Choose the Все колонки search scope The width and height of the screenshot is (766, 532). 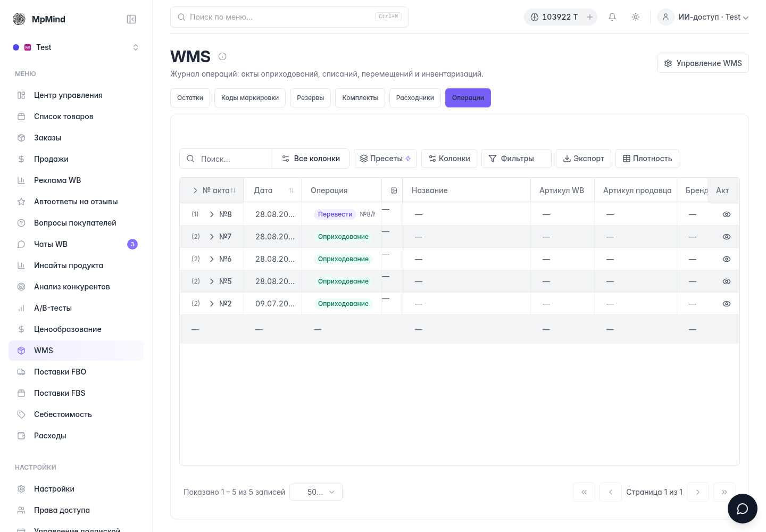tap(311, 159)
